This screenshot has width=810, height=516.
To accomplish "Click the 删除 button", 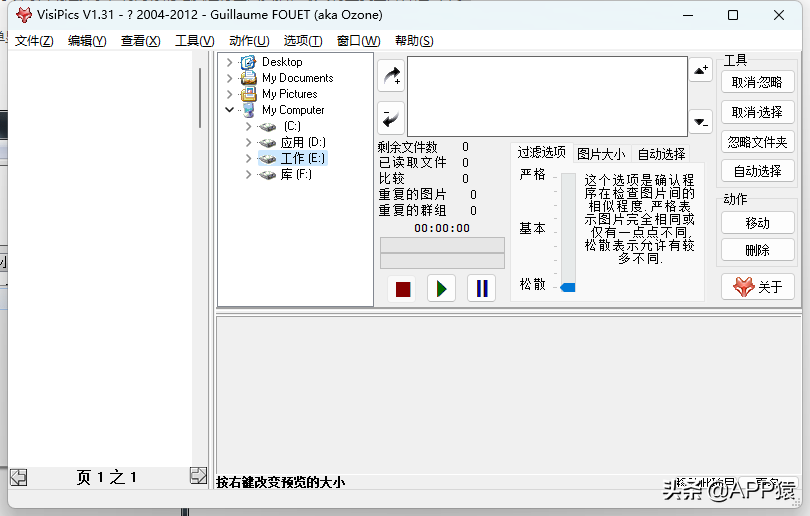I will pos(757,249).
